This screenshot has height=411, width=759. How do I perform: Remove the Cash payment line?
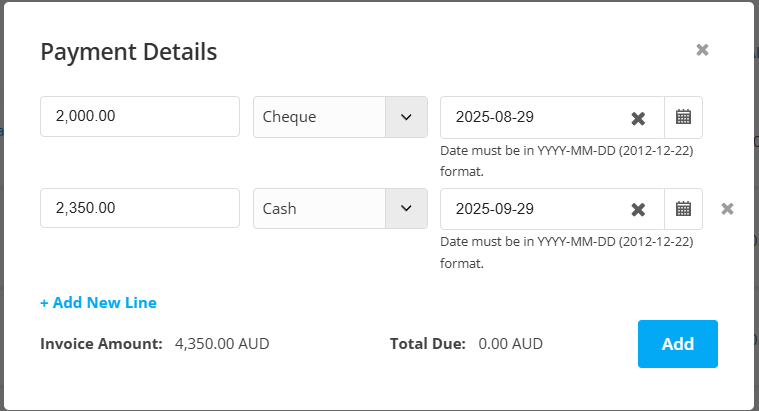(727, 209)
